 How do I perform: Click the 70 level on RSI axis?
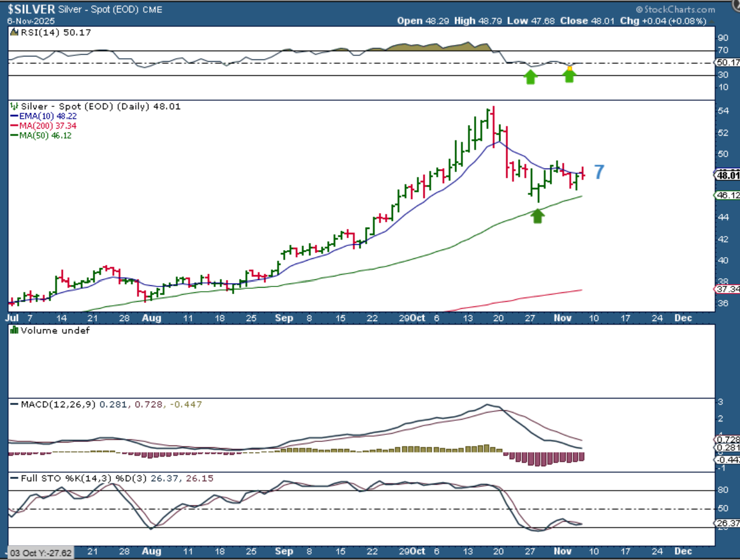coord(723,50)
